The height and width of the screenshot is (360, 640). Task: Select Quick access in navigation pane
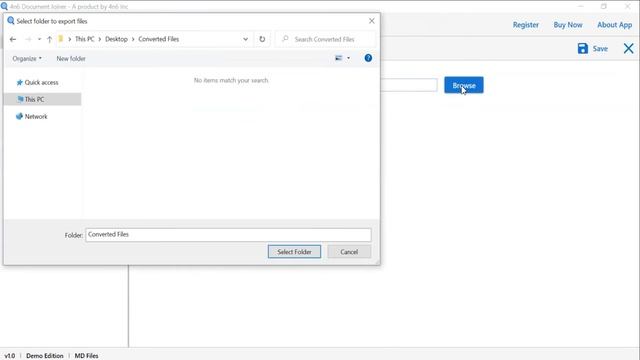pos(38,82)
